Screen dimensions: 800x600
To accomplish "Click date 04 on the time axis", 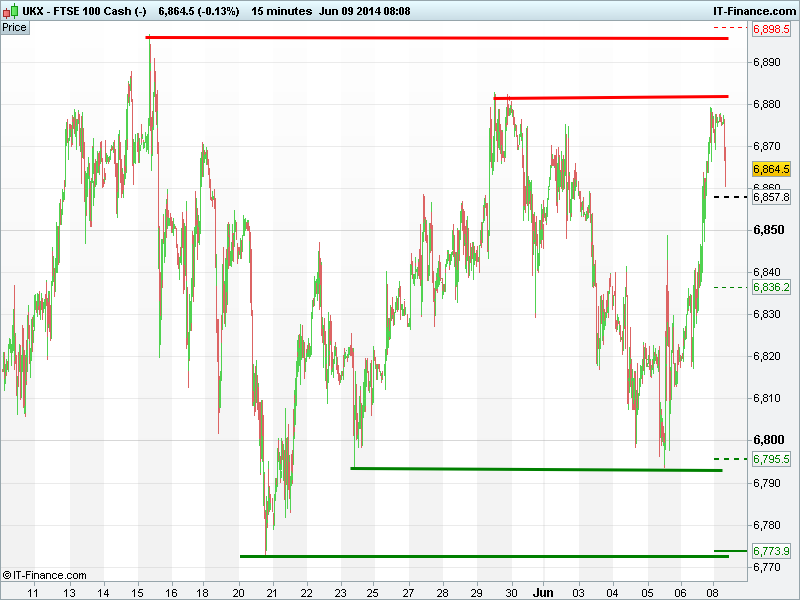I will (612, 593).
